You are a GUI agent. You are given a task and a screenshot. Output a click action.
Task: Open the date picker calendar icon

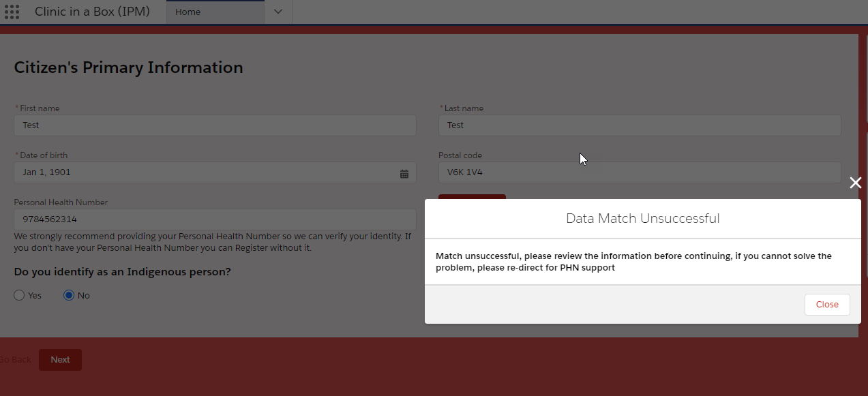pyautogui.click(x=404, y=173)
